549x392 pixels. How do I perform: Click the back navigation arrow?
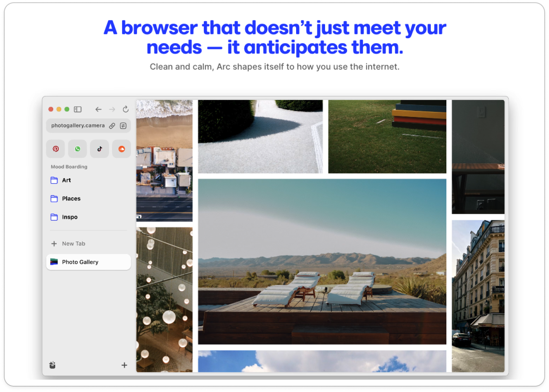point(98,109)
